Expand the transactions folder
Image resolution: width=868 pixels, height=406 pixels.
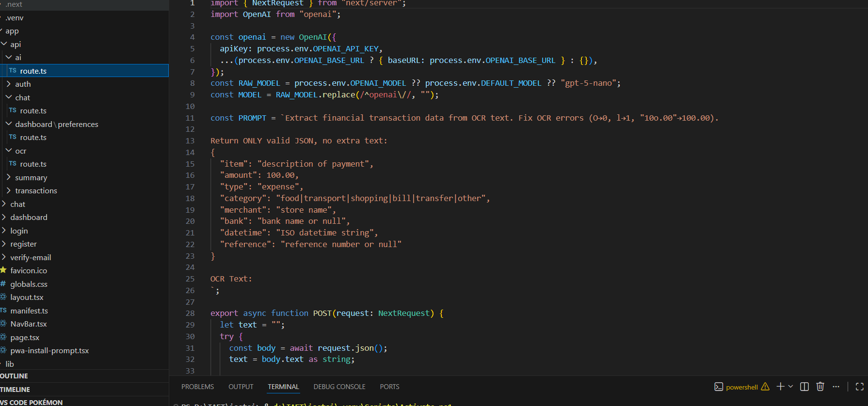9,190
